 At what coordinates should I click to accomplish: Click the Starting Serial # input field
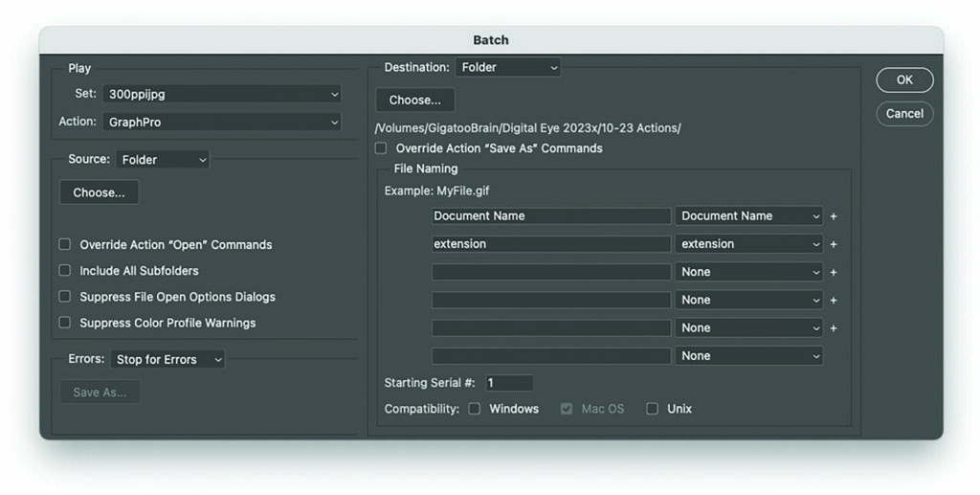click(507, 383)
